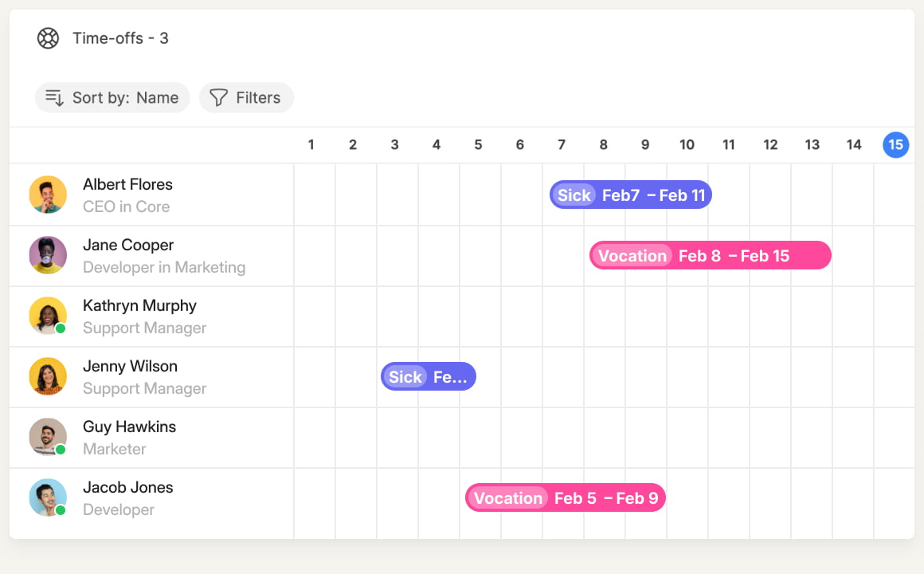The width and height of the screenshot is (924, 574).
Task: Click Kathryn Murphy's profile picture
Action: point(48,316)
